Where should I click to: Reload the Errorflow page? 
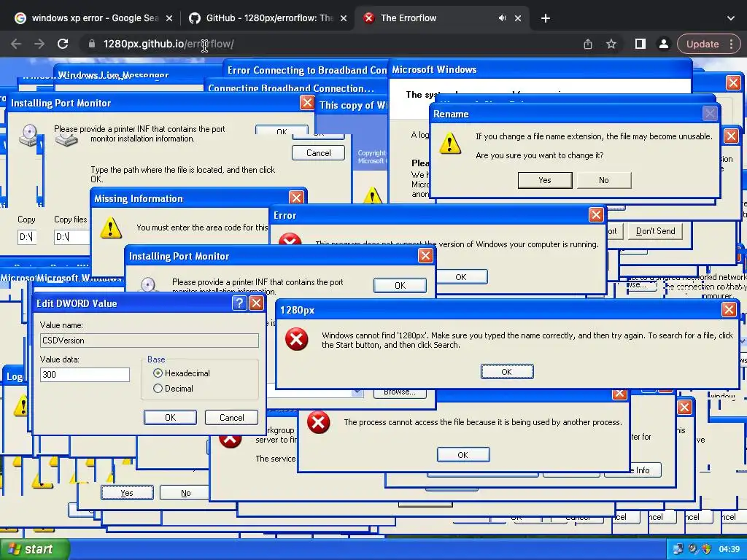click(63, 44)
